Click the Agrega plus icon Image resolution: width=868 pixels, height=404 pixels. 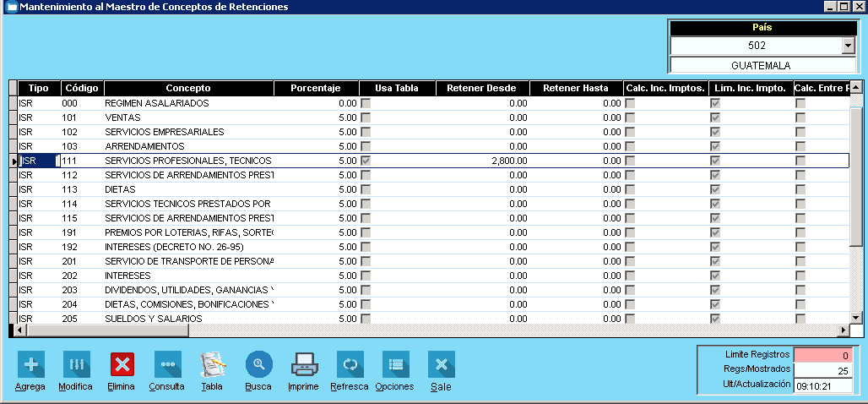click(30, 364)
